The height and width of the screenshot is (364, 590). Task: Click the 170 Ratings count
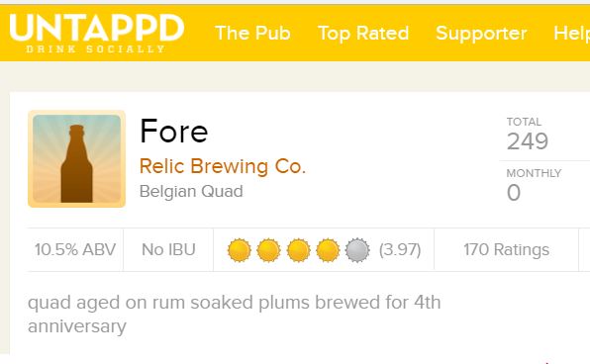click(507, 249)
